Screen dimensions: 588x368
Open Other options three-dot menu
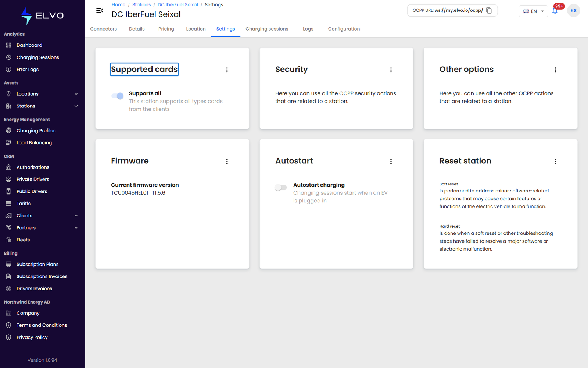tap(555, 70)
